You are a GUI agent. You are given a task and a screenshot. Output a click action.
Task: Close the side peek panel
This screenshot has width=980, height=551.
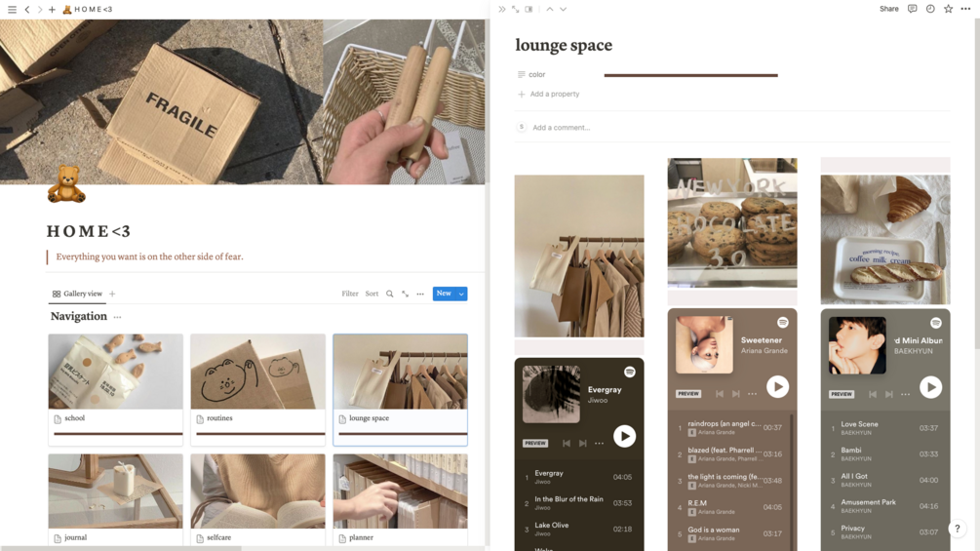[502, 10]
